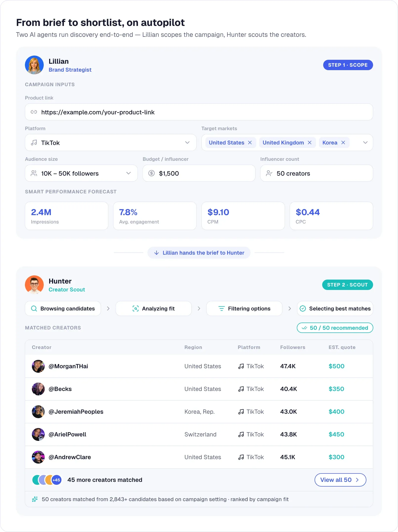The image size is (398, 532).
Task: Click chevron between Analyzing fit and Filtering options
Action: point(199,308)
